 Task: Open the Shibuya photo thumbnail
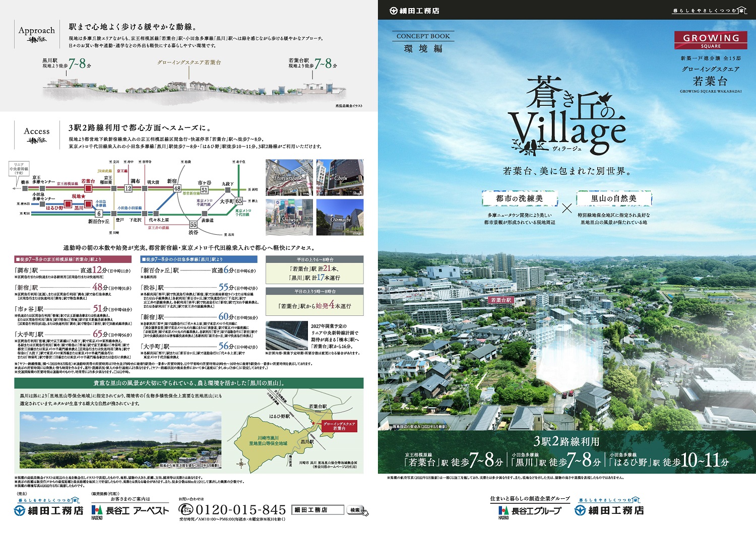(289, 217)
